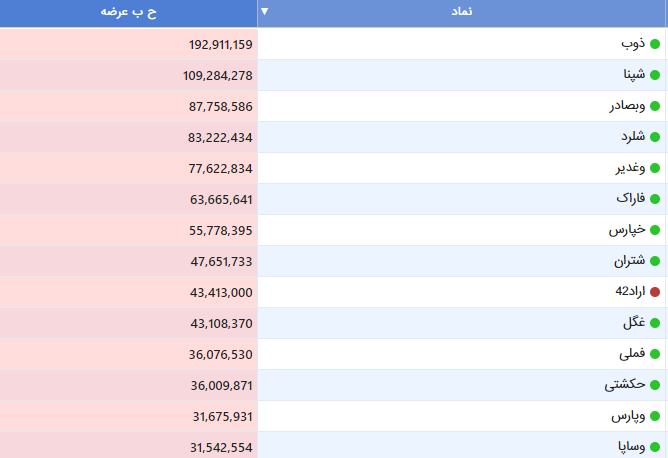Open the شلرد symbol link
668x458 pixels.
point(633,137)
